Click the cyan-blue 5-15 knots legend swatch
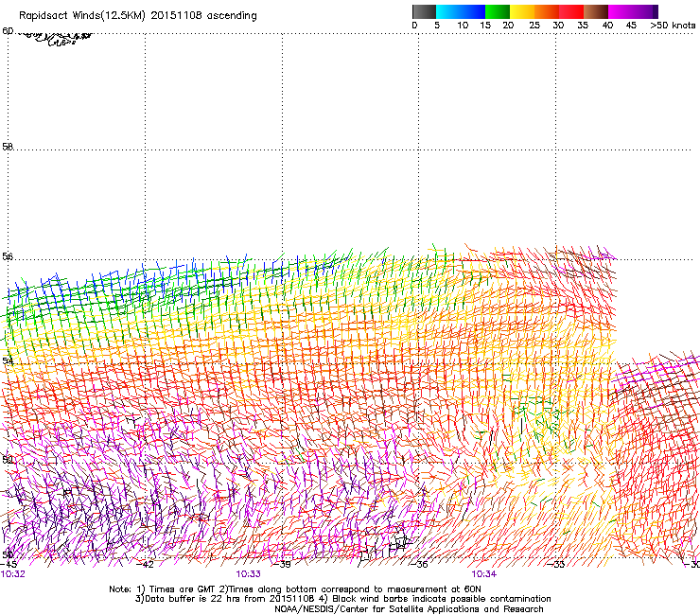 (461, 11)
